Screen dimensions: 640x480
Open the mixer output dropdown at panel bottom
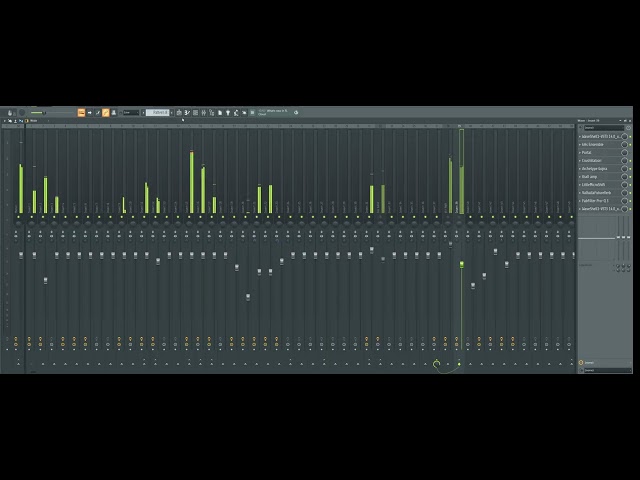pyautogui.click(x=608, y=370)
